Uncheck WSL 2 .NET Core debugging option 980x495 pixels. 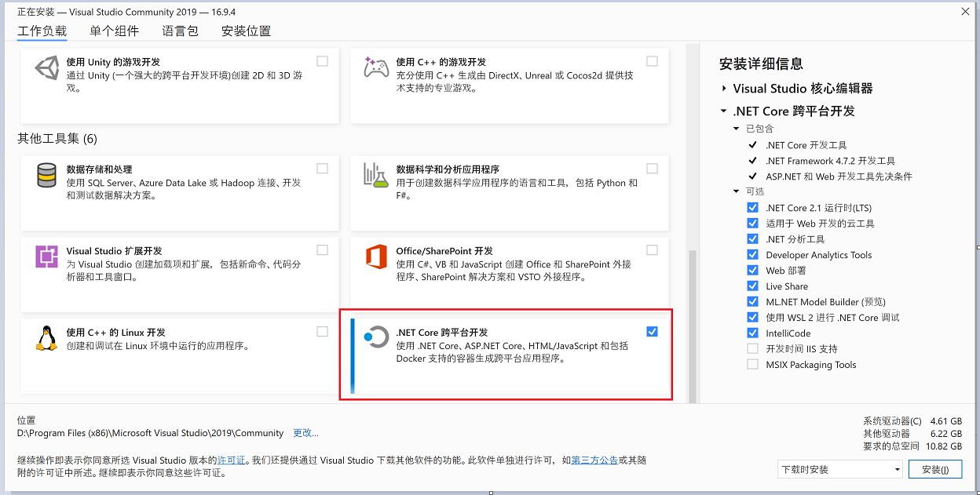pyautogui.click(x=753, y=318)
